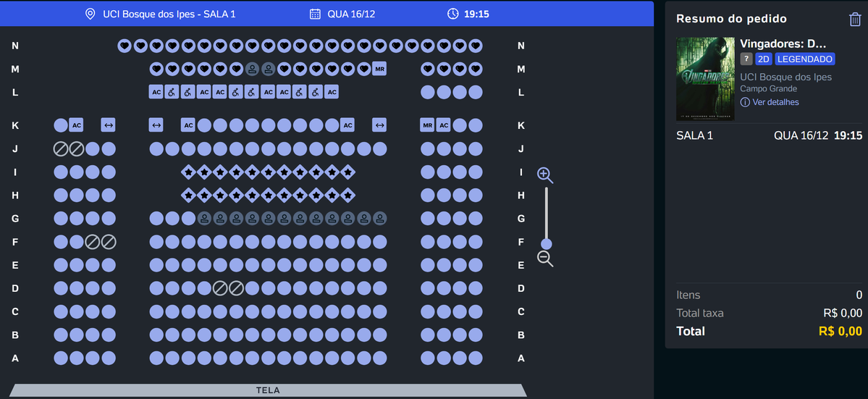The width and height of the screenshot is (868, 399).
Task: Click the Itens label in the summary
Action: point(688,295)
